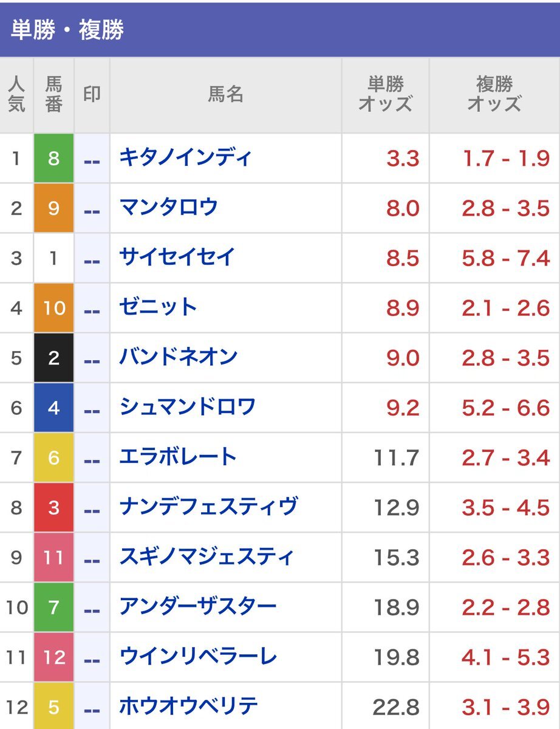Click the シュマンドロワ name link
Viewport: 560px width, 729px height.
[188, 407]
